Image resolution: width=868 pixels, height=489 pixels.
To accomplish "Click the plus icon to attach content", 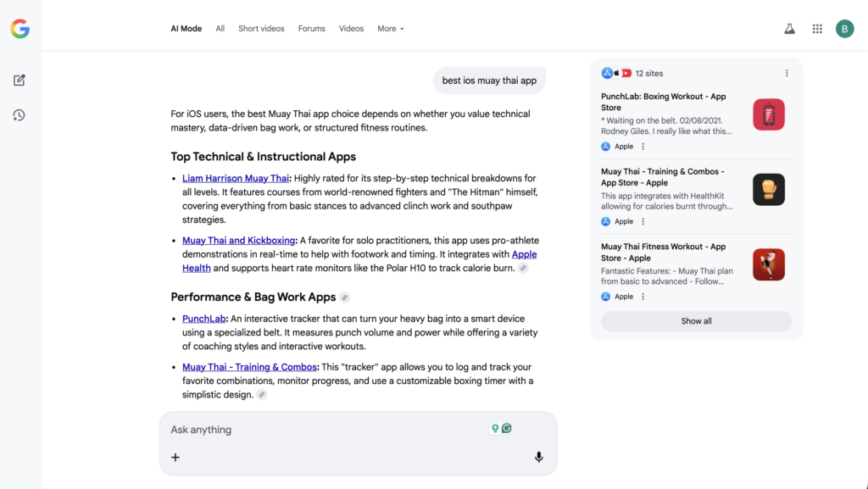I will point(175,457).
